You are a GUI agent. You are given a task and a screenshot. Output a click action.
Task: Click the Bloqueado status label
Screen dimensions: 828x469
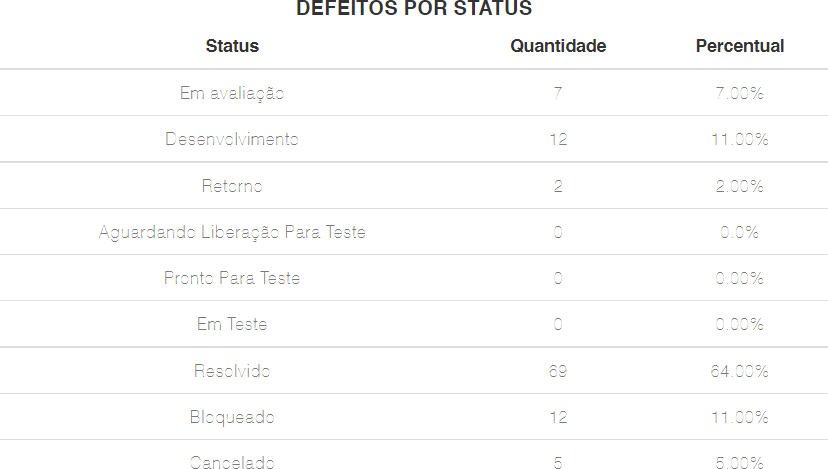pyautogui.click(x=232, y=417)
